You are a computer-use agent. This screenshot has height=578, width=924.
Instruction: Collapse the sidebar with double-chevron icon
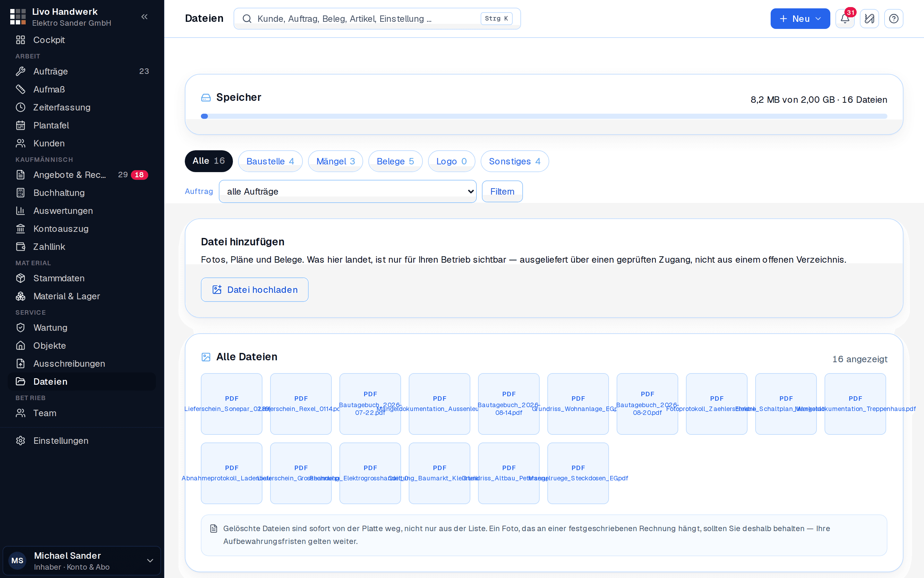(144, 17)
